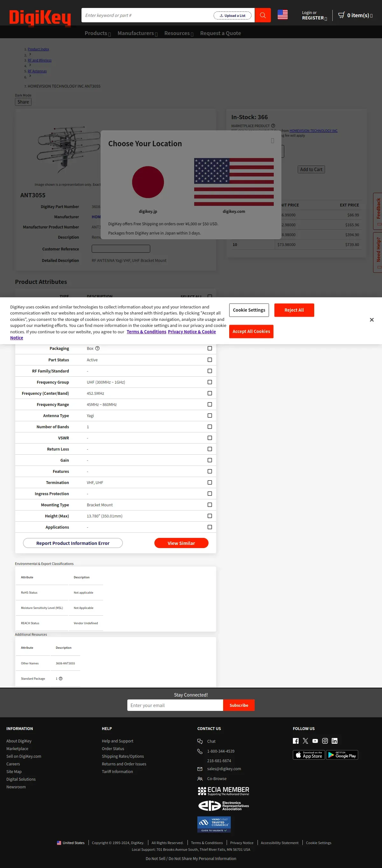This screenshot has width=382, height=868.
Task: Check the Part Status attribute checkbox
Action: [210, 360]
